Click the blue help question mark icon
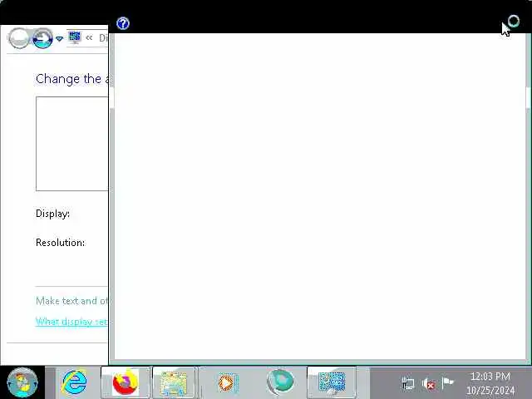 coord(123,23)
